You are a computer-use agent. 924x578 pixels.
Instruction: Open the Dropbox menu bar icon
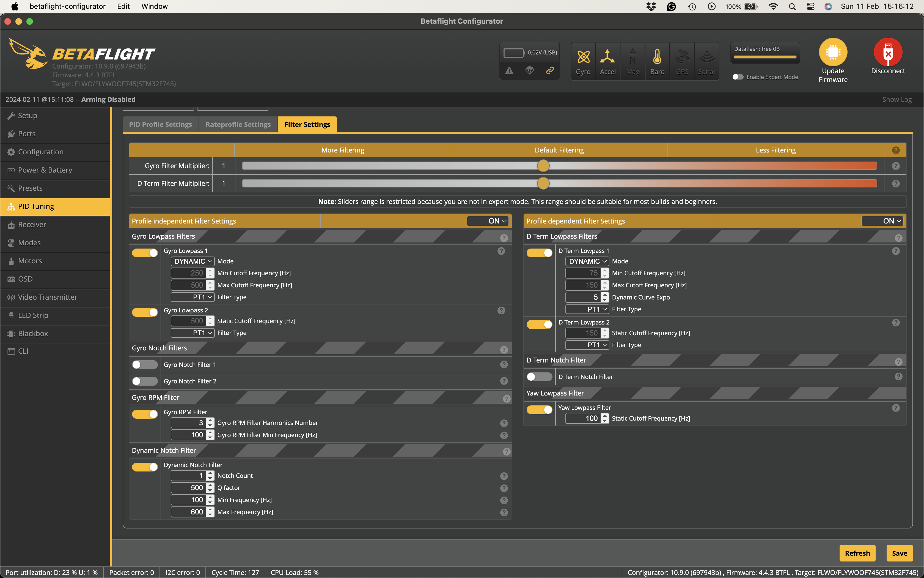pyautogui.click(x=651, y=7)
